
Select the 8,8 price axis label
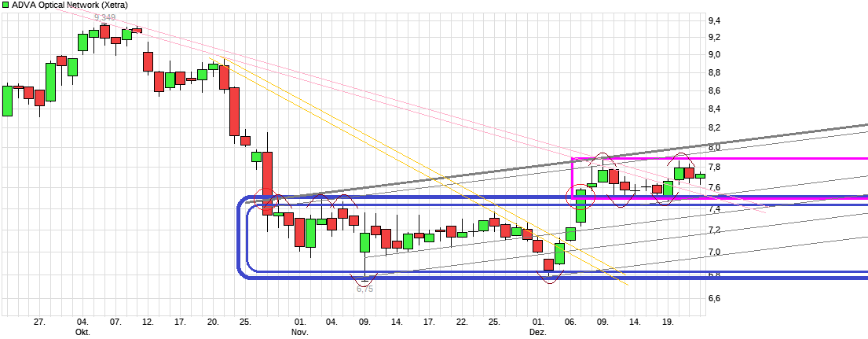715,72
